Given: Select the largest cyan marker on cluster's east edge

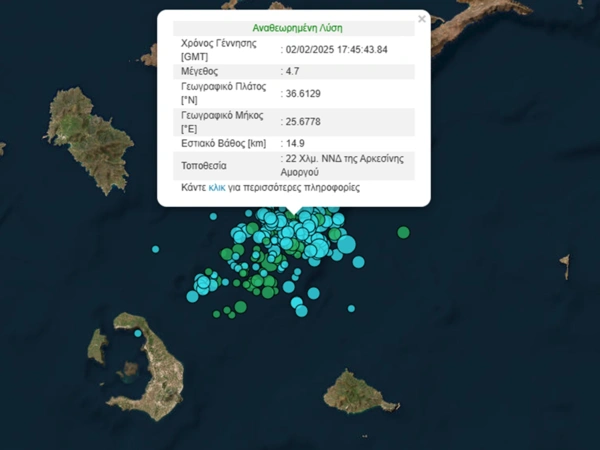Looking at the screenshot, I should coord(346,243).
